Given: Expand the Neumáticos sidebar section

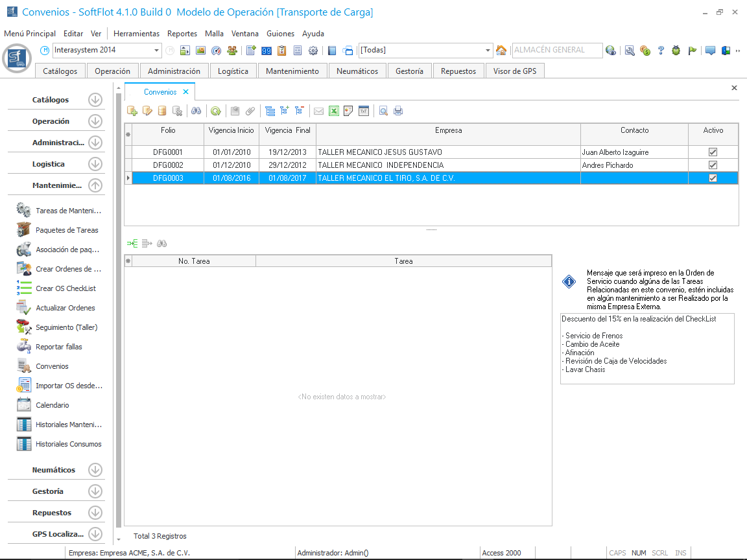Looking at the screenshot, I should (95, 470).
